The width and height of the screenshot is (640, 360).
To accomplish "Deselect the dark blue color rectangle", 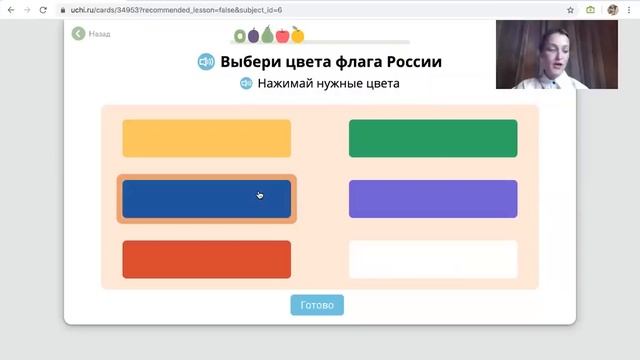I will pos(207,199).
